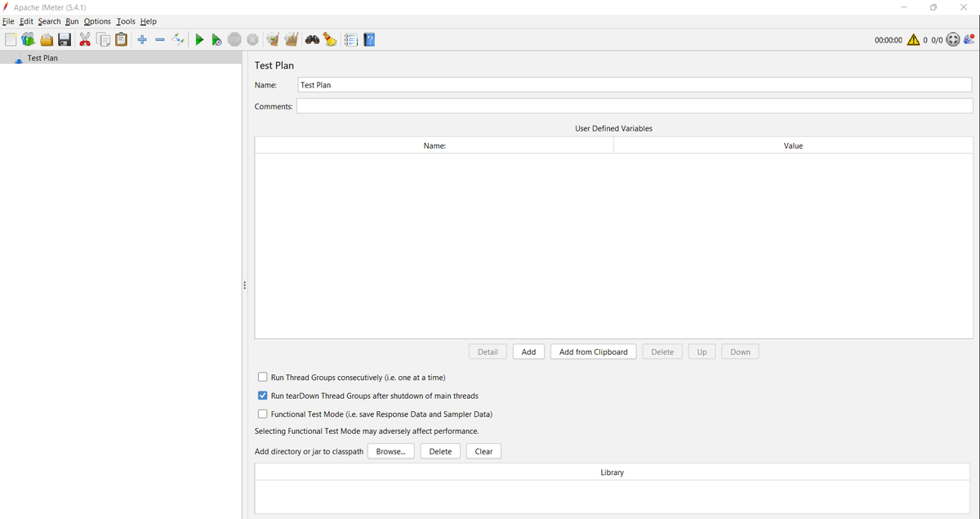Open the Help menu
980x519 pixels.
148,21
